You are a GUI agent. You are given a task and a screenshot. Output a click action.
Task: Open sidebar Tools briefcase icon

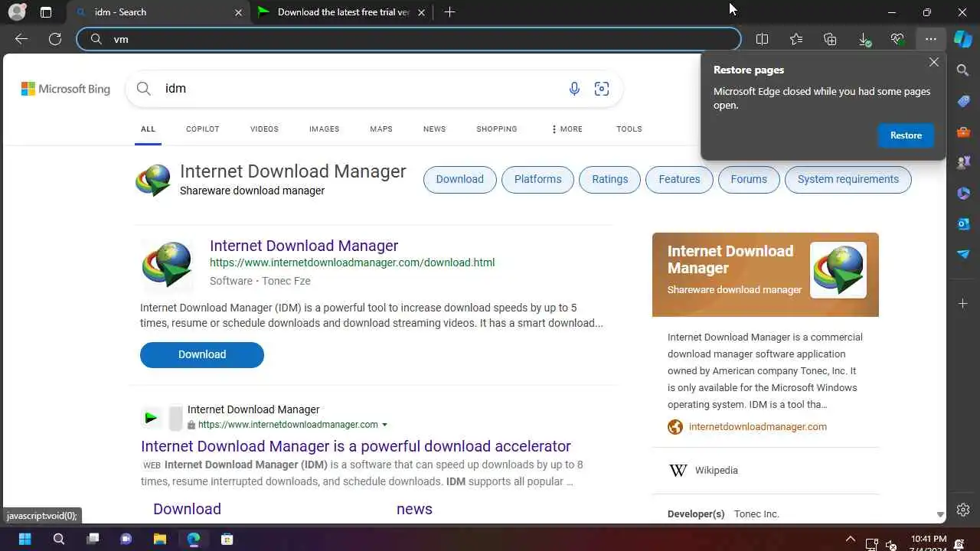tap(963, 132)
